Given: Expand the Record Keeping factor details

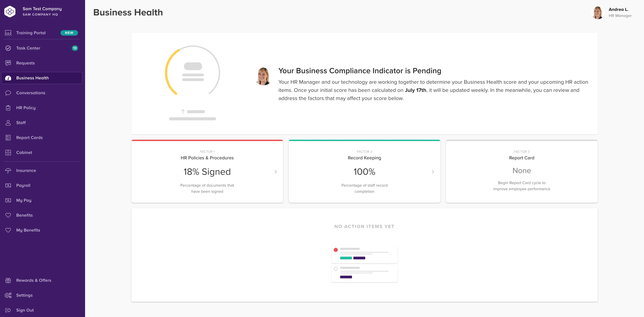Looking at the screenshot, I should click(433, 172).
